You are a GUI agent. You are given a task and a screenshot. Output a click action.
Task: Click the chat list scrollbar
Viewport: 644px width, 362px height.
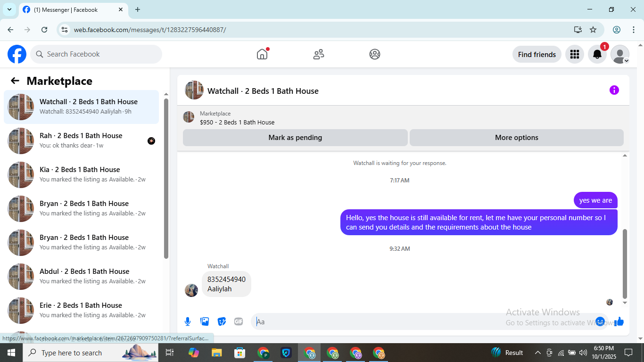tap(166, 178)
